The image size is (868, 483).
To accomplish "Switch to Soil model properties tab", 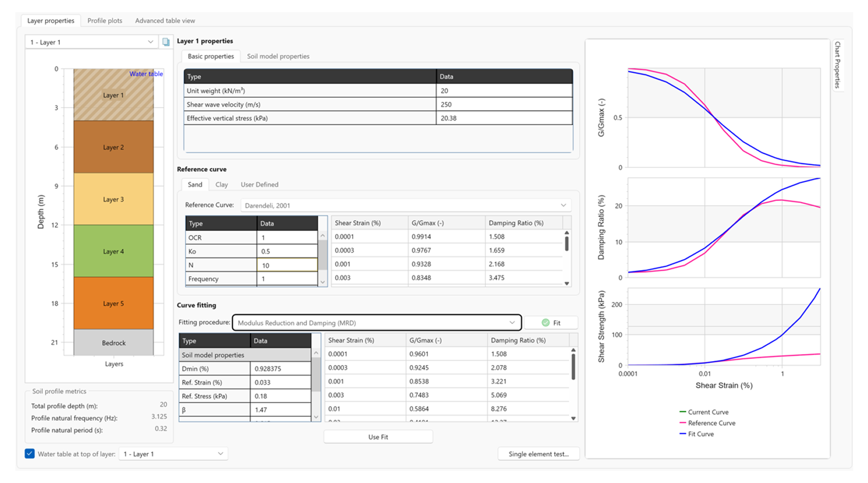I will pyautogui.click(x=278, y=57).
